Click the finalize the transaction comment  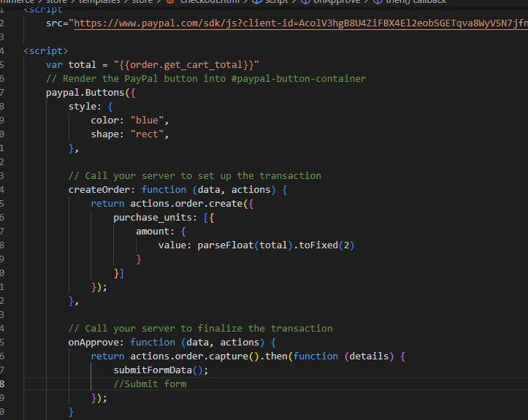tap(200, 329)
